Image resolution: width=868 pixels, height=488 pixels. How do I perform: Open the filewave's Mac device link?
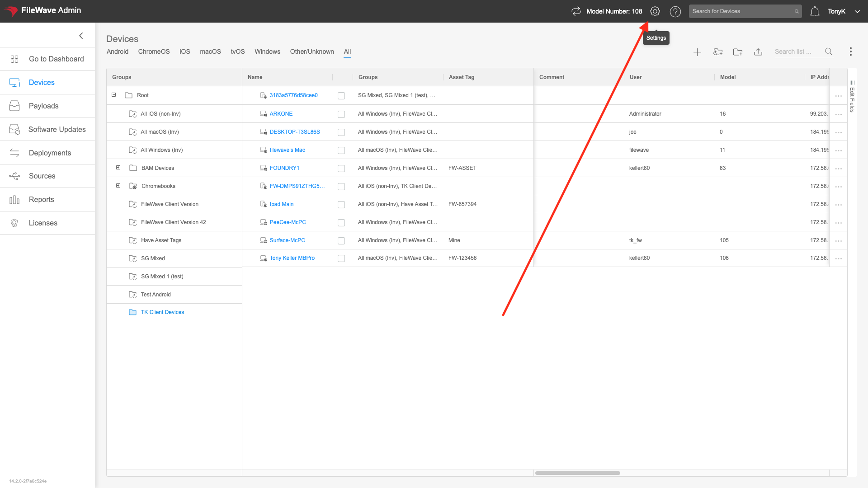[287, 150]
